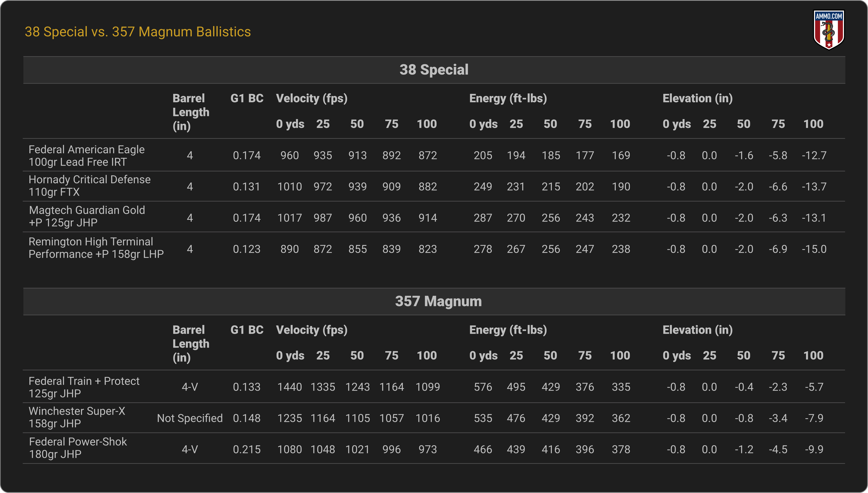Select muzzle velocity 890 for Remington High Terminal
Screen dimensions: 868x493
[290, 249]
